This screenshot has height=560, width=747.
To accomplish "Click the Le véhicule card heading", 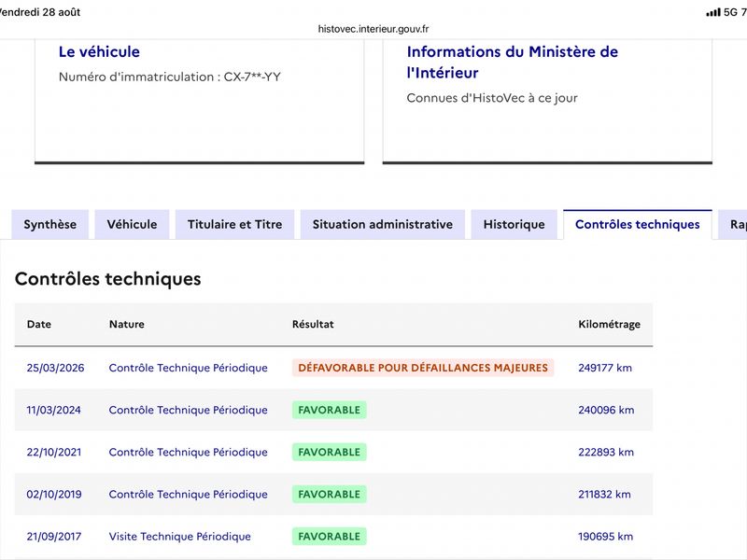I will (99, 52).
